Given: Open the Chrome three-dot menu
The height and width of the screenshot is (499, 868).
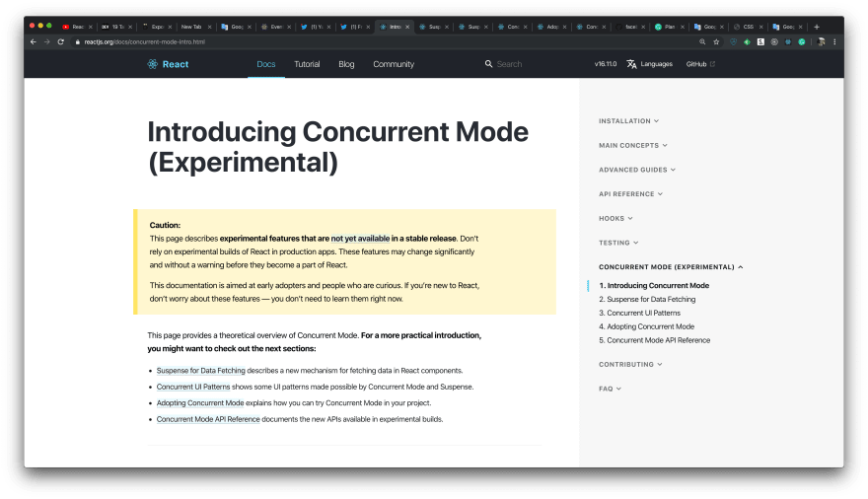Looking at the screenshot, I should click(834, 42).
